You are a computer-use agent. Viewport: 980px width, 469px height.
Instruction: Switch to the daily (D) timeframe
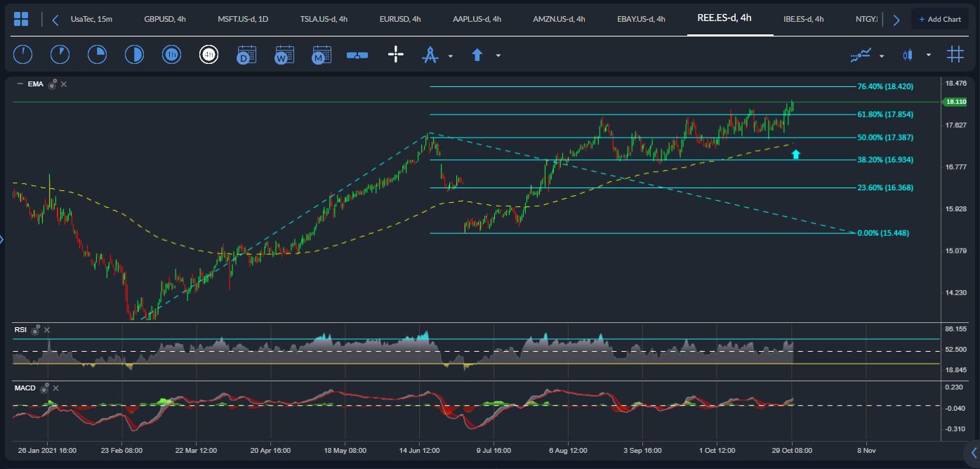pyautogui.click(x=246, y=55)
